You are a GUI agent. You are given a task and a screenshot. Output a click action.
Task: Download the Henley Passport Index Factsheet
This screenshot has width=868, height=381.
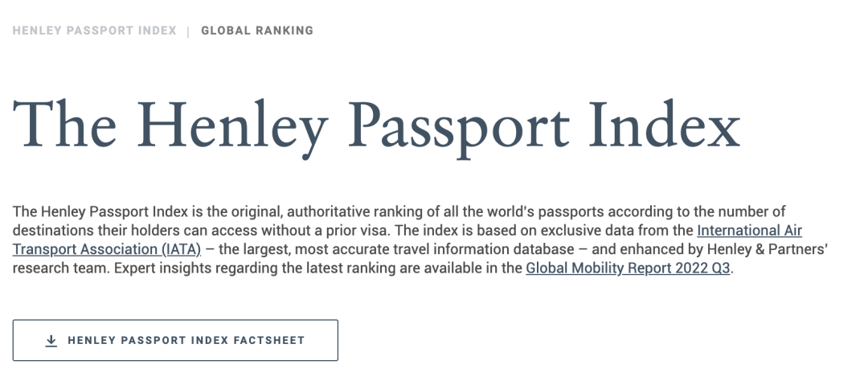[175, 341]
